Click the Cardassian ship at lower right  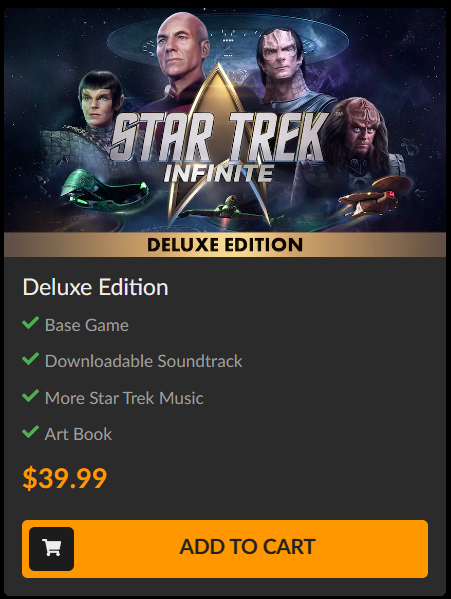click(x=375, y=196)
